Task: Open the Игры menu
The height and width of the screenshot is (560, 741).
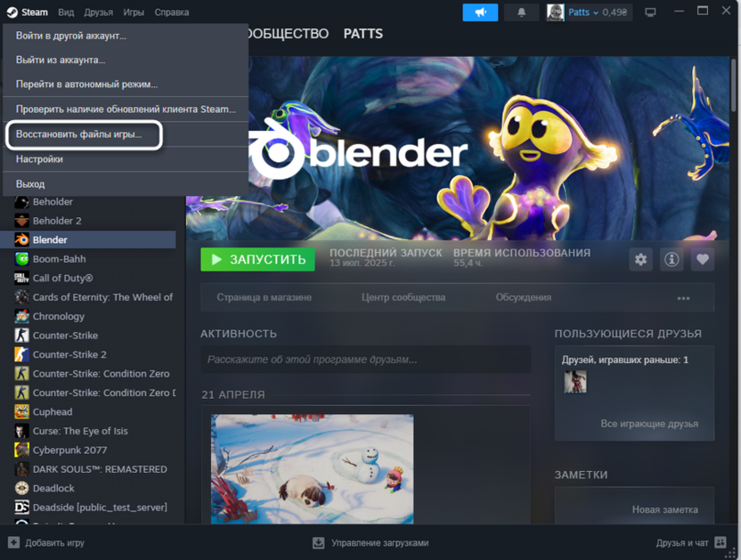Action: [134, 12]
